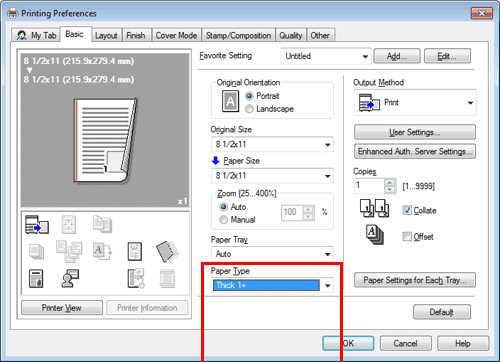This screenshot has height=362, width=500.
Task: Click the greyed image shift arrows icon
Action: coord(69,224)
